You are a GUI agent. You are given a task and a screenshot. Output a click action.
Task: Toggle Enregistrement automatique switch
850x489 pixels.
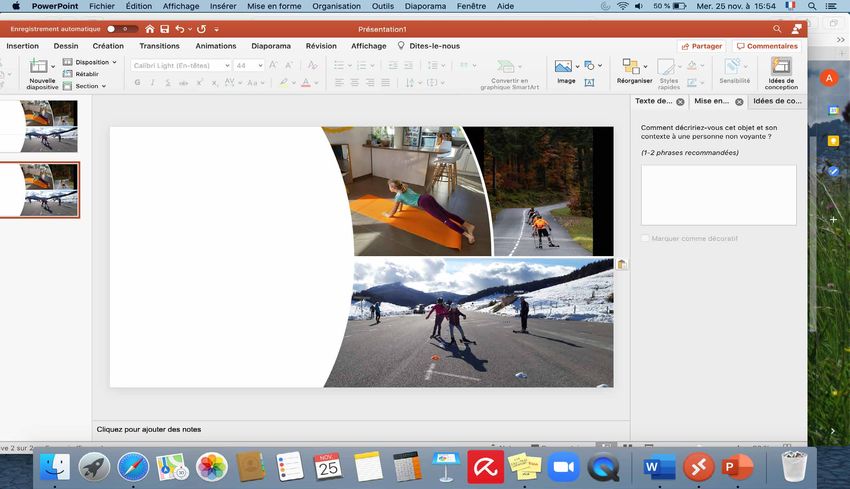point(123,29)
